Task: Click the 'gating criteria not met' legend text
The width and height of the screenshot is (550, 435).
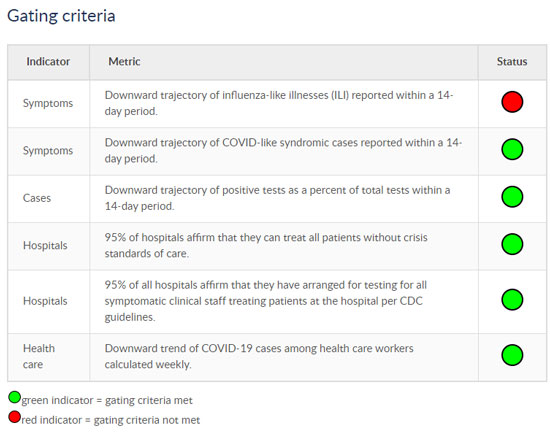Action: click(147, 420)
